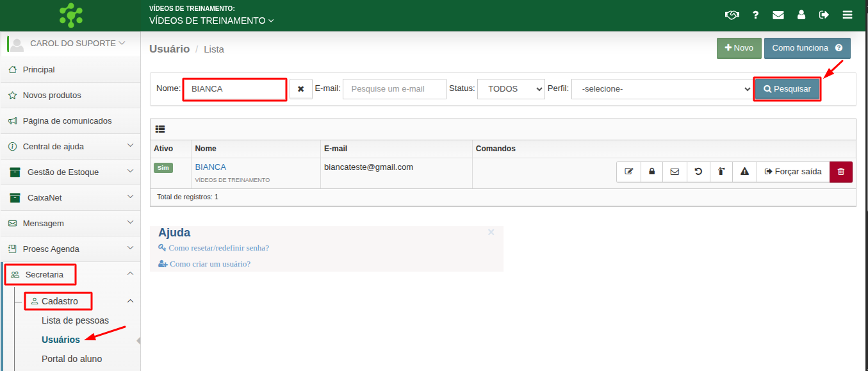Click the edit pencil icon for user BIANCA
Viewport: 868px width, 371px height.
click(628, 172)
